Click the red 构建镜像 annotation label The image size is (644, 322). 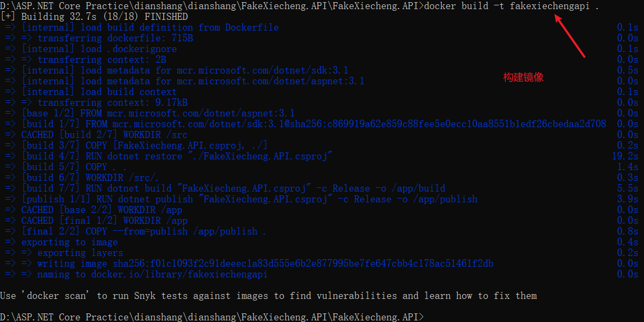523,77
